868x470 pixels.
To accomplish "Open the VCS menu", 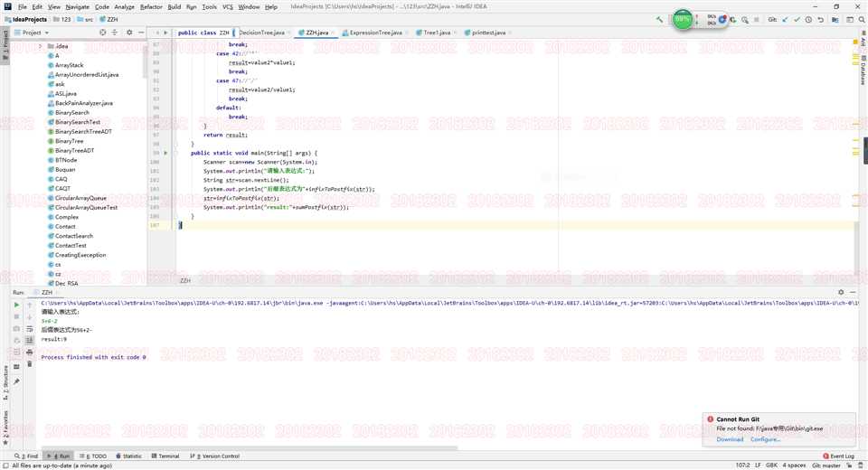I will pos(228,6).
